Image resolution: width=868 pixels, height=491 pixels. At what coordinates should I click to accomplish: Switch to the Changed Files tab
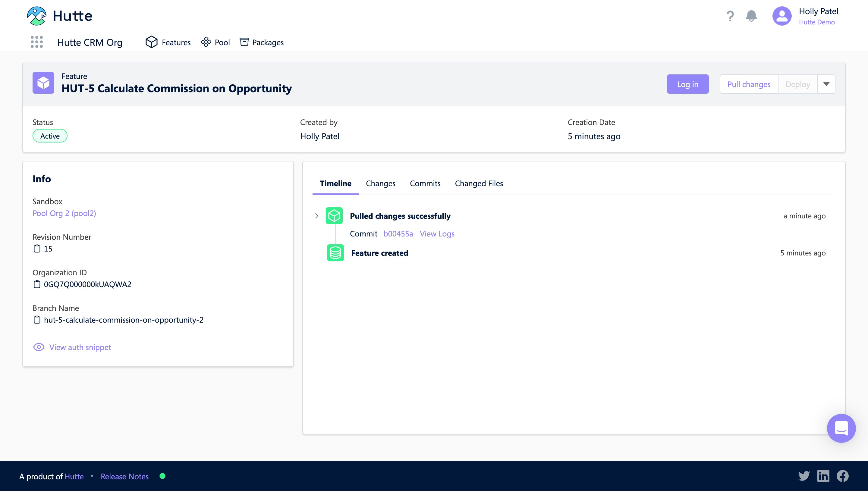point(478,183)
